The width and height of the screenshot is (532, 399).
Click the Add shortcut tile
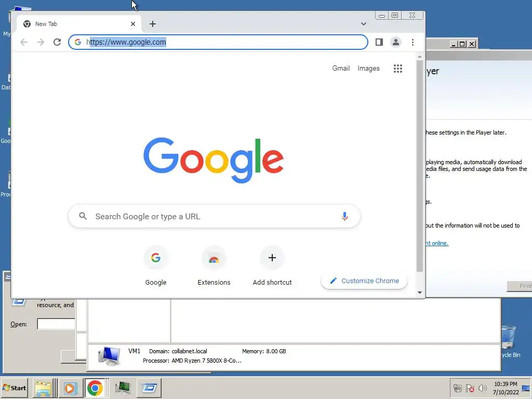coord(272,267)
